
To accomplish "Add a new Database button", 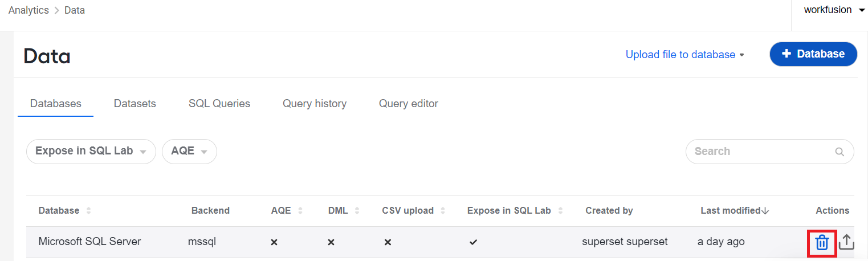I will tap(813, 54).
